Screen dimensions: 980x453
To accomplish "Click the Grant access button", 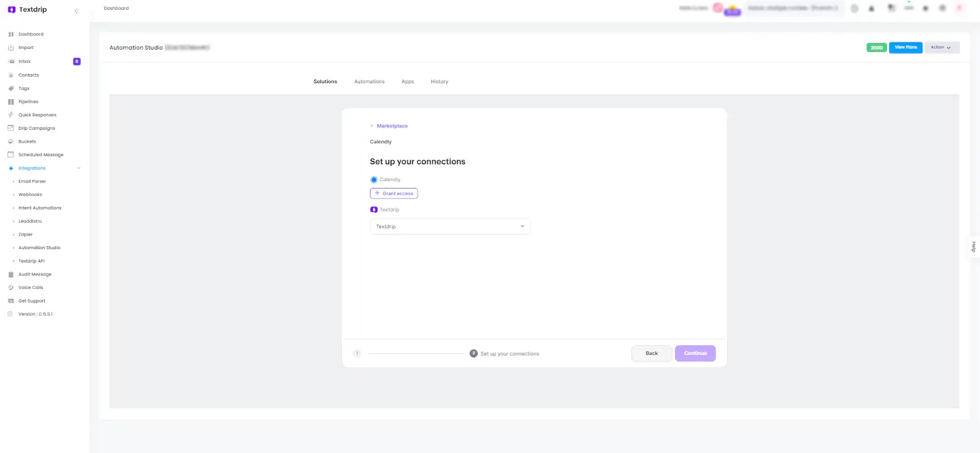I will point(394,193).
